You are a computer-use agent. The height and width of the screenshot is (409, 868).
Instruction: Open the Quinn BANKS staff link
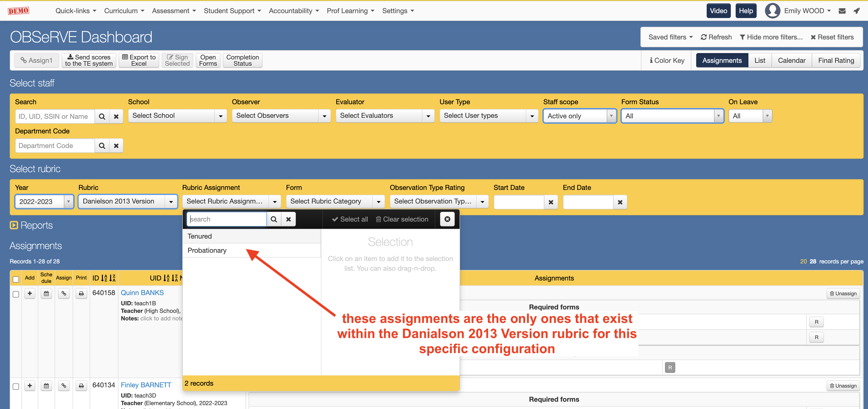pyautogui.click(x=142, y=293)
